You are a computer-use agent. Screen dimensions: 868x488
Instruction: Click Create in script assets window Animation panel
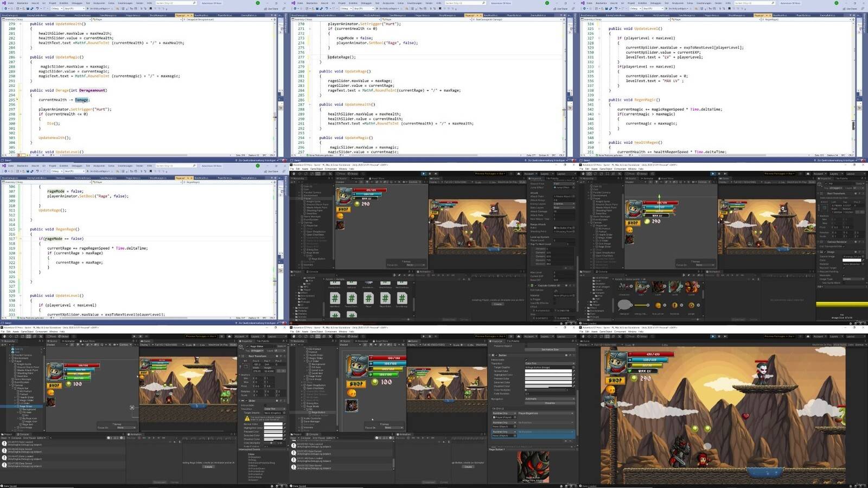point(498,304)
